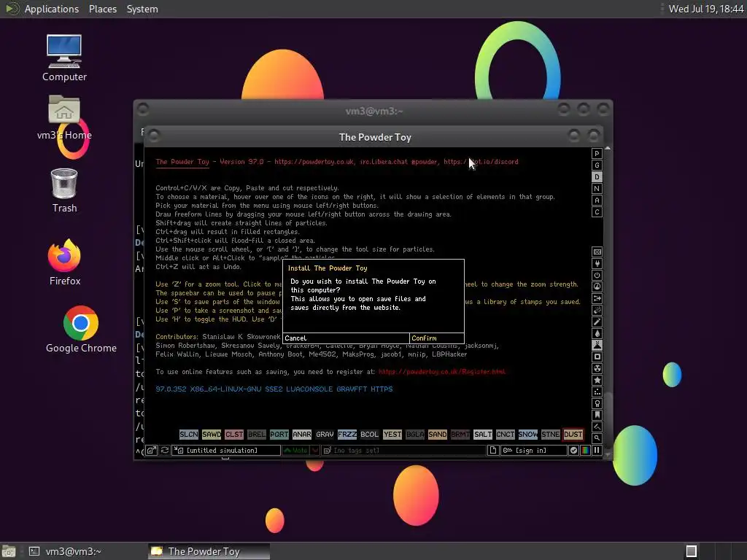
Task: Clear simulation with new page icon
Action: tap(493, 450)
